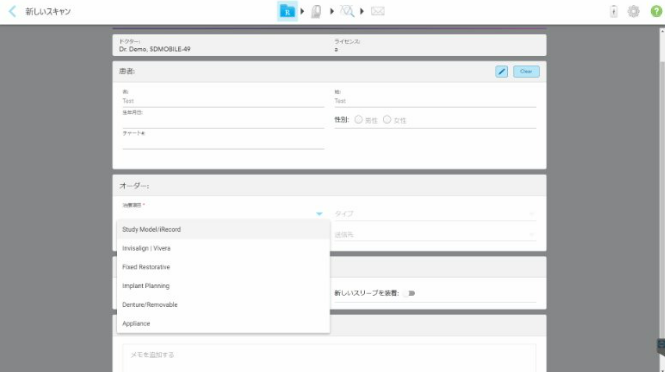
Task: Choose Invisalign | Vivera from the list
Action: (x=223, y=248)
